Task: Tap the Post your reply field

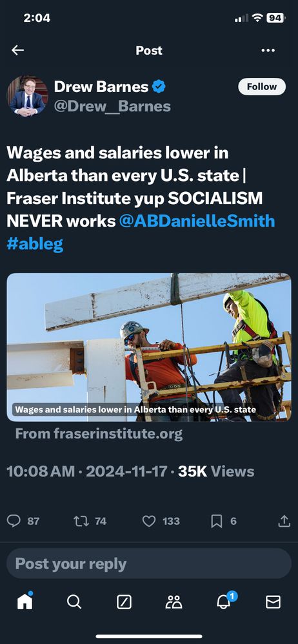Action: click(149, 563)
